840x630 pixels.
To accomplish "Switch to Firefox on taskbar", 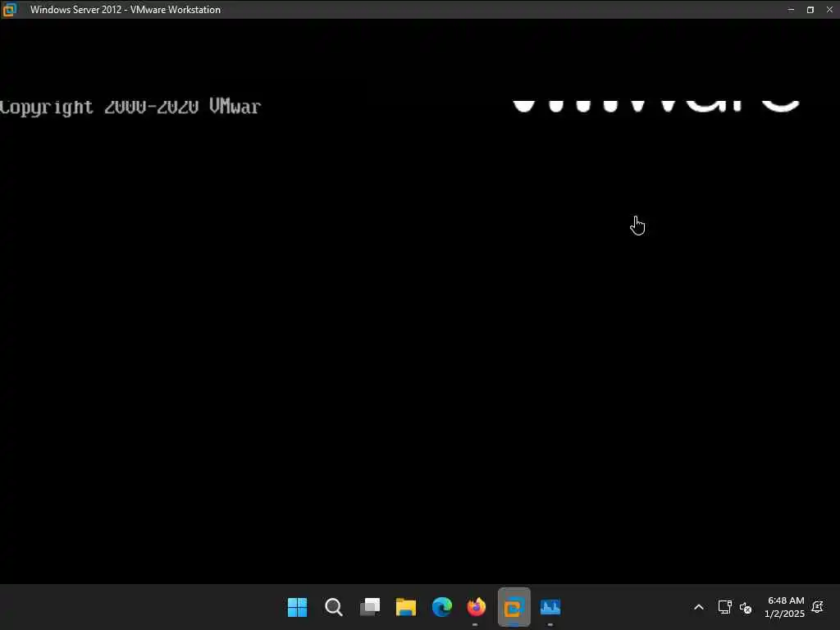I will click(477, 607).
